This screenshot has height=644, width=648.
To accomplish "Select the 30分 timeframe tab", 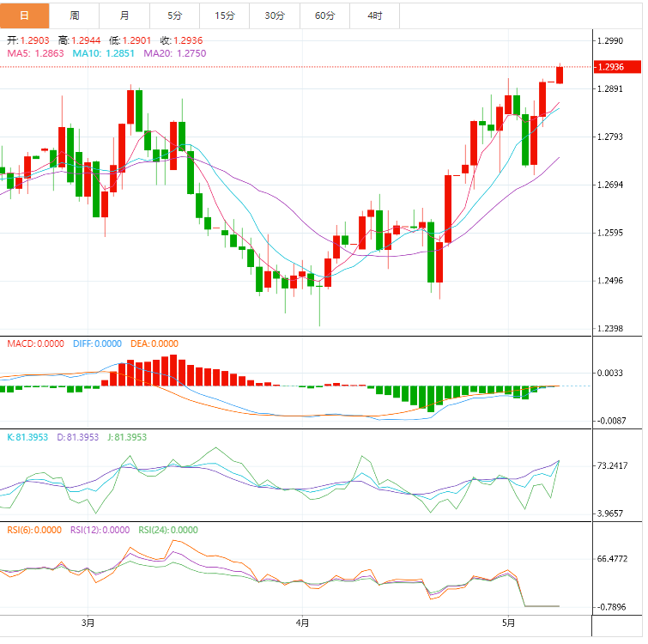I will click(x=275, y=15).
